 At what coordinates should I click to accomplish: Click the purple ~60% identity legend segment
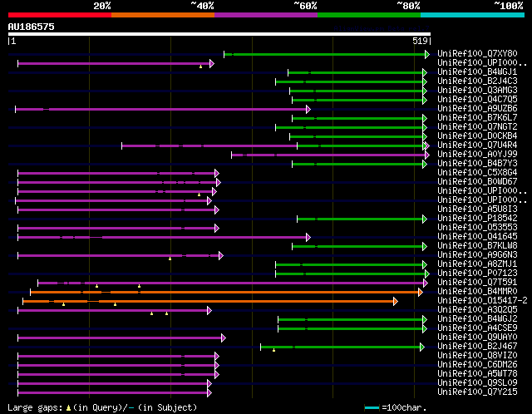[x=266, y=15]
